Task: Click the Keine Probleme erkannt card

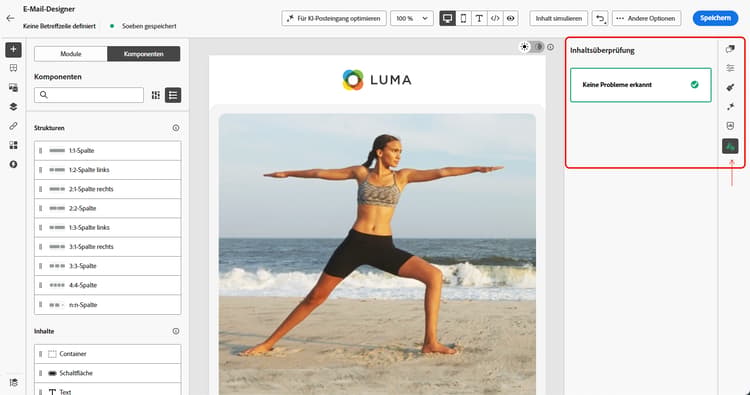Action: point(640,85)
